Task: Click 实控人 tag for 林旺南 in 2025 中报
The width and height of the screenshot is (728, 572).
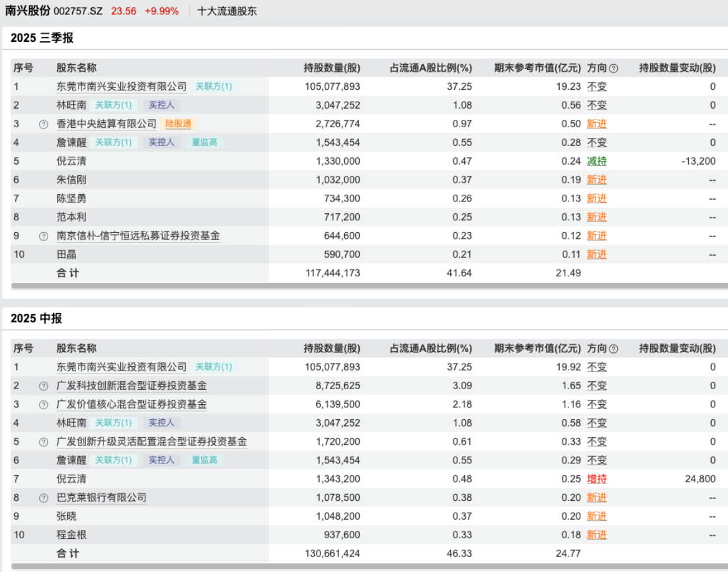Action: point(161,423)
